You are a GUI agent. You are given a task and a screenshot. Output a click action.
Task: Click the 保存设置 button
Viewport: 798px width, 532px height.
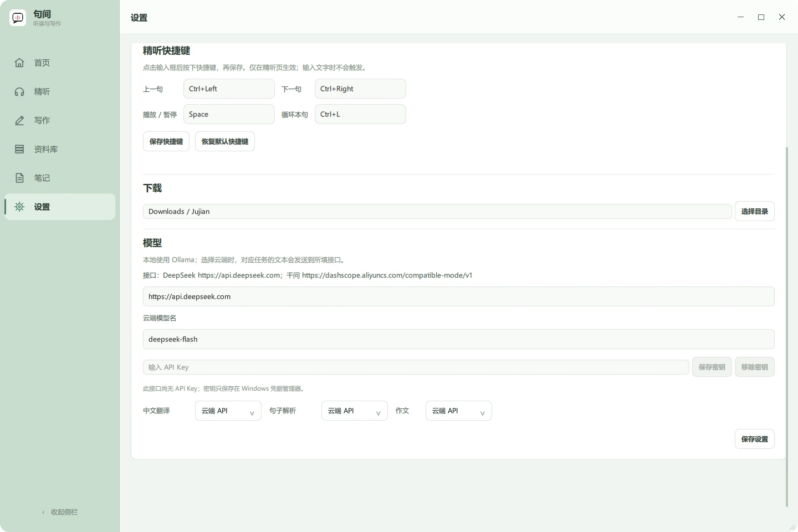click(x=755, y=439)
